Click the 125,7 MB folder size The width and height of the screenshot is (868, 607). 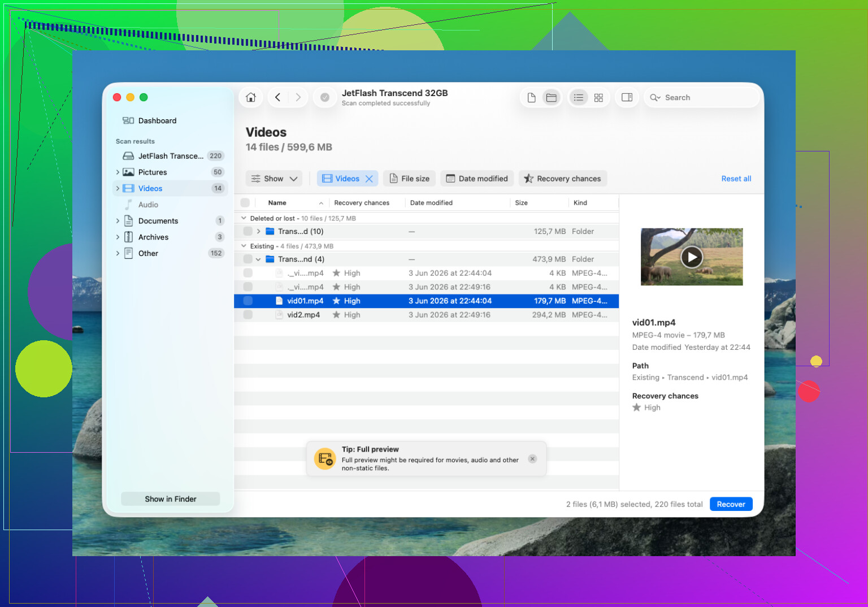550,231
